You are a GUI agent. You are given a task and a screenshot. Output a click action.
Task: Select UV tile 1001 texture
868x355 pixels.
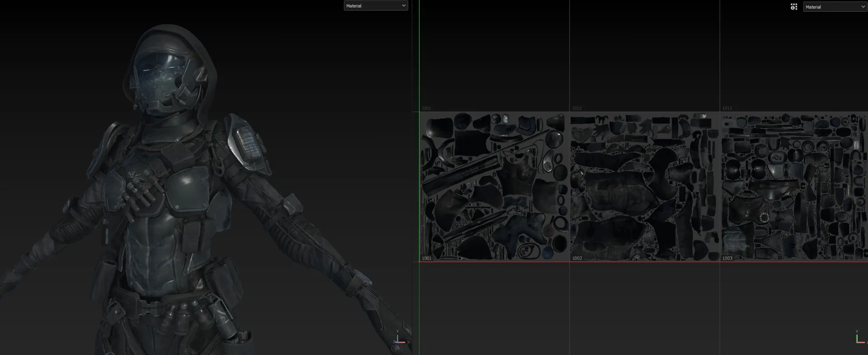point(494,187)
